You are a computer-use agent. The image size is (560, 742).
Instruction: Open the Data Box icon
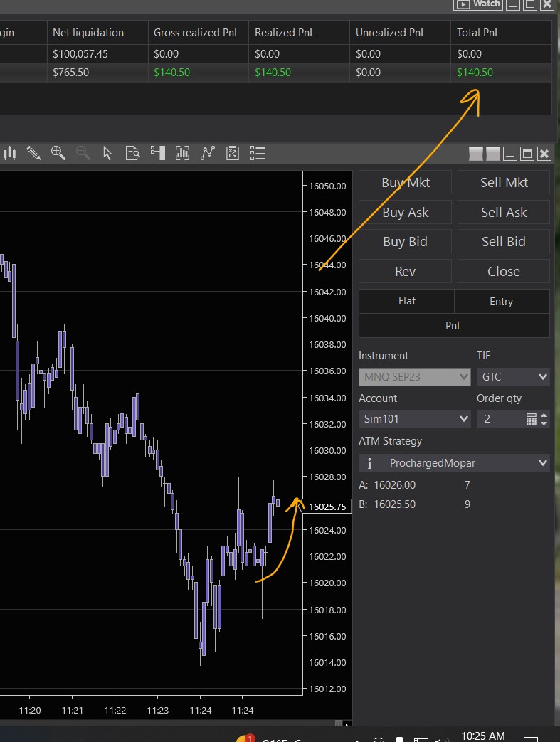pos(132,153)
